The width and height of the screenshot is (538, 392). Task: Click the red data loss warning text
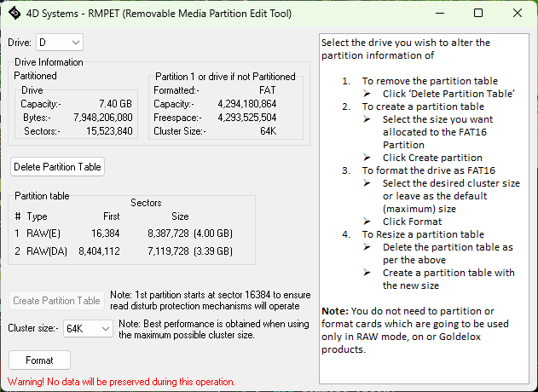121,382
